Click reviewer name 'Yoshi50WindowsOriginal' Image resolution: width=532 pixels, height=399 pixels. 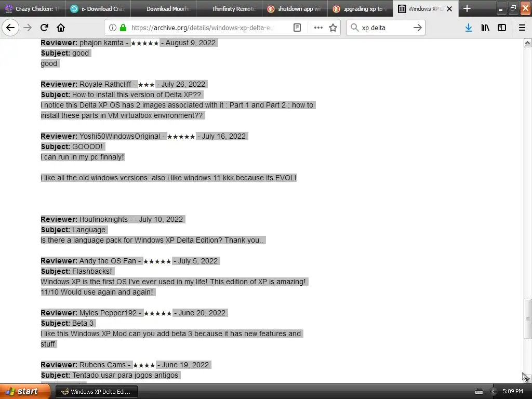coord(119,136)
